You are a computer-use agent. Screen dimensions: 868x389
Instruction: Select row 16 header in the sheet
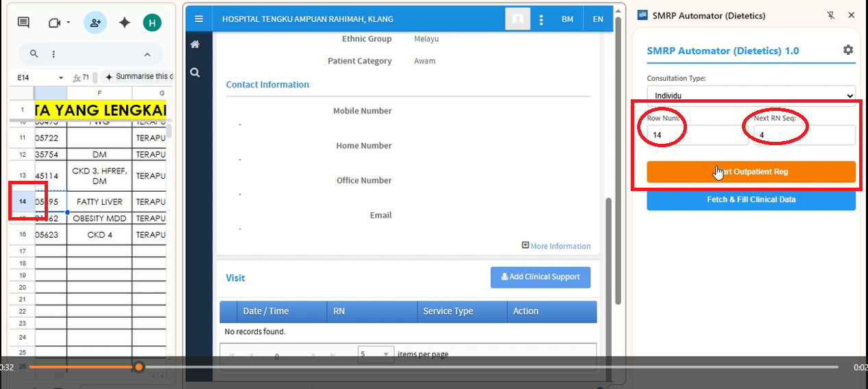click(x=23, y=234)
